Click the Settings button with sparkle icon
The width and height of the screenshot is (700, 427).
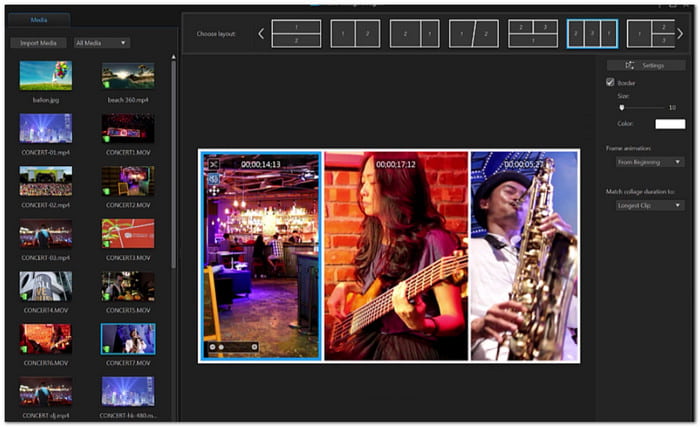point(646,66)
